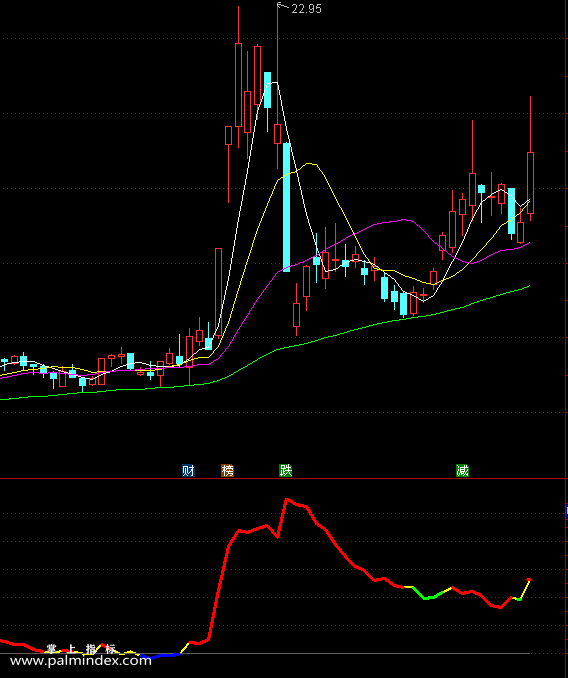Viewport: 568px width, 678px height.
Task: Click the small blue marker at the right edge
Action: pos(567,512)
